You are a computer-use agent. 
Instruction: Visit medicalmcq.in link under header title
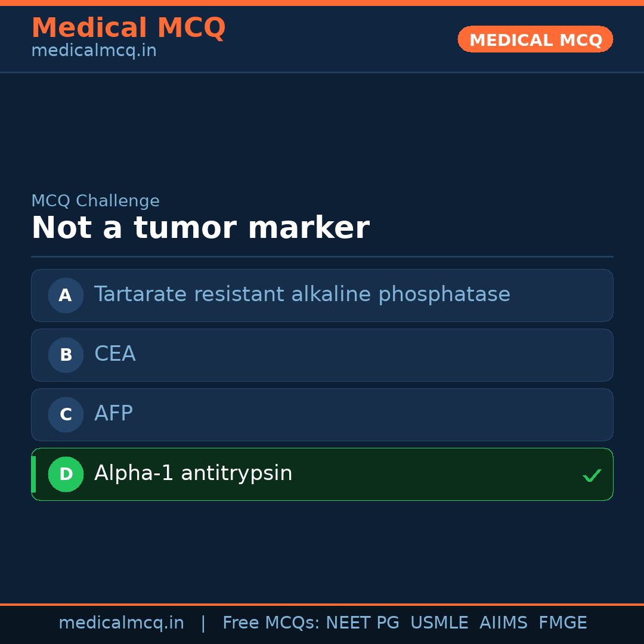[94, 51]
